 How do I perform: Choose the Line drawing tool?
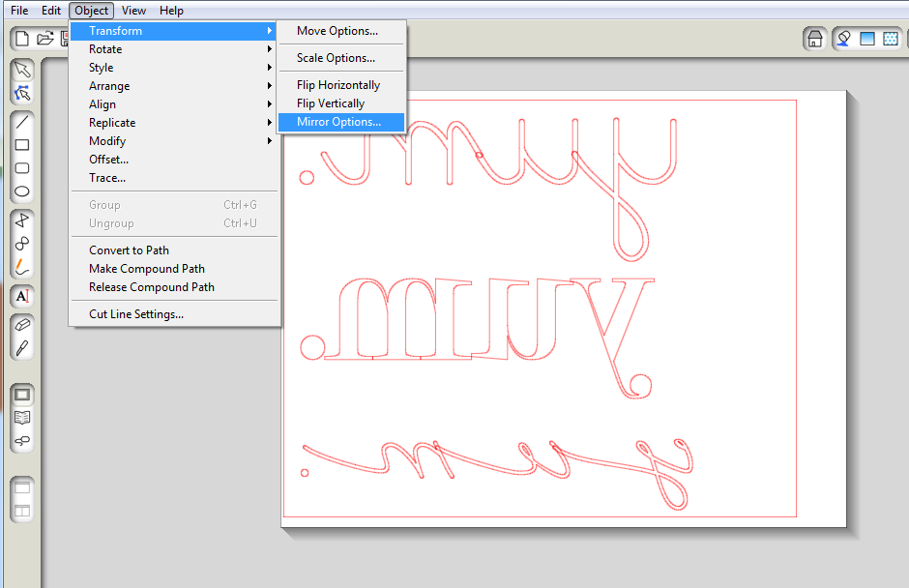point(22,122)
